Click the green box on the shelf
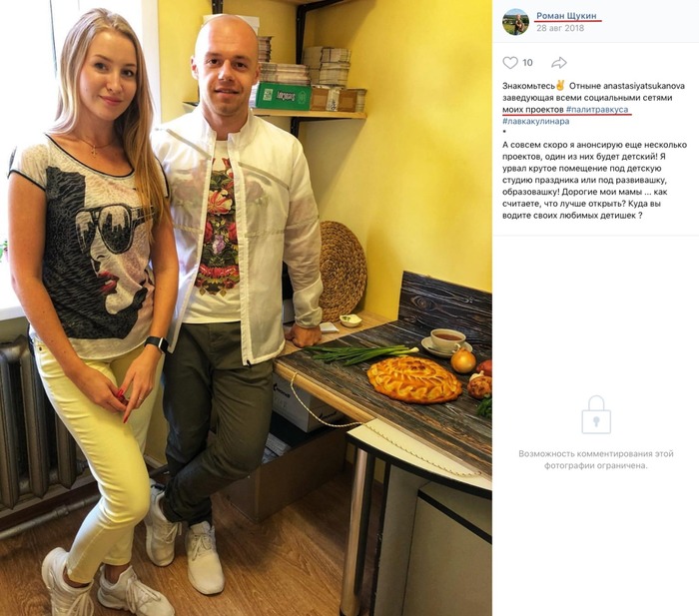This screenshot has width=699, height=616. pos(284,96)
